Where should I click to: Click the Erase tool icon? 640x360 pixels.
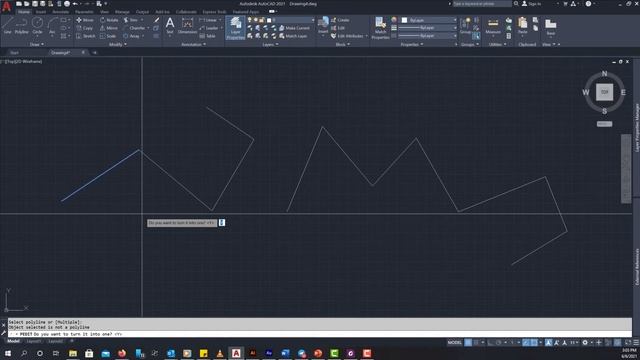[156, 20]
